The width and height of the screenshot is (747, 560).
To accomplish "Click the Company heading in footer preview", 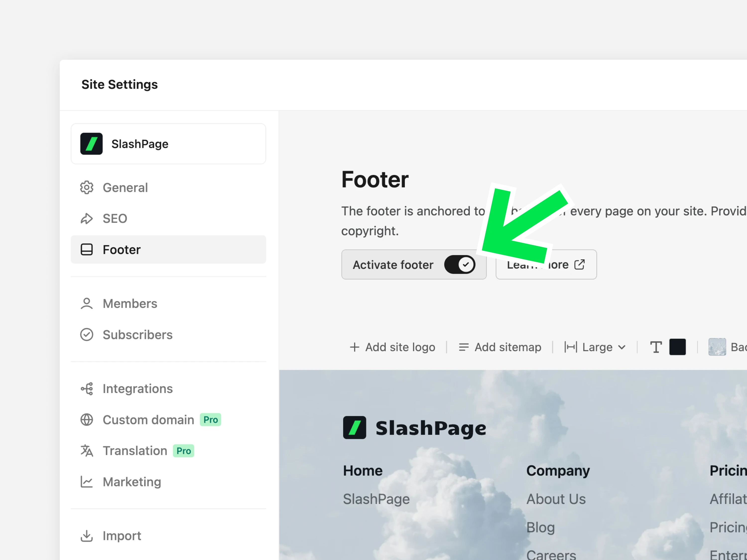I will [x=558, y=471].
